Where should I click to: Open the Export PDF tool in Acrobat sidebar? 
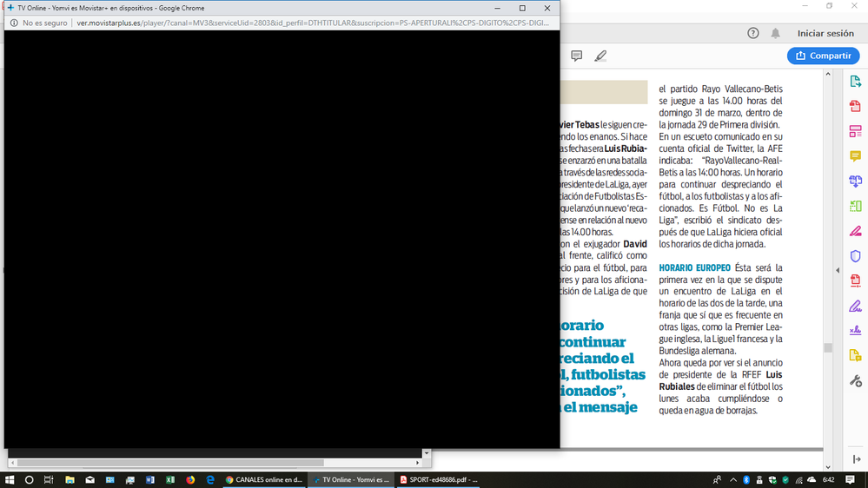855,82
